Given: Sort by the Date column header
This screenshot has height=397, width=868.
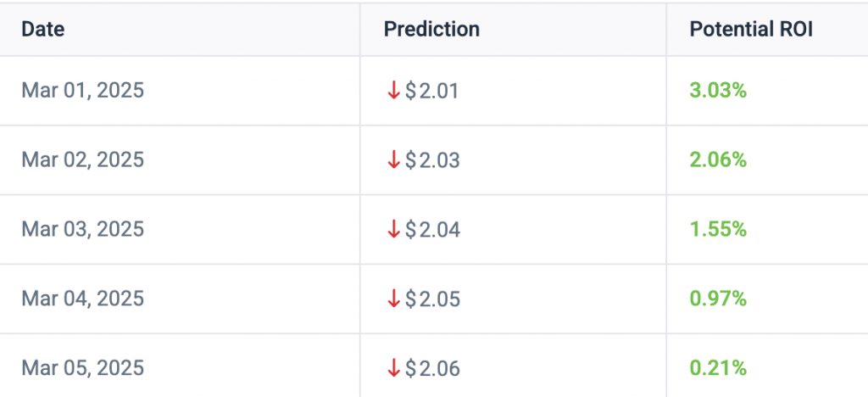Looking at the screenshot, I should (43, 29).
